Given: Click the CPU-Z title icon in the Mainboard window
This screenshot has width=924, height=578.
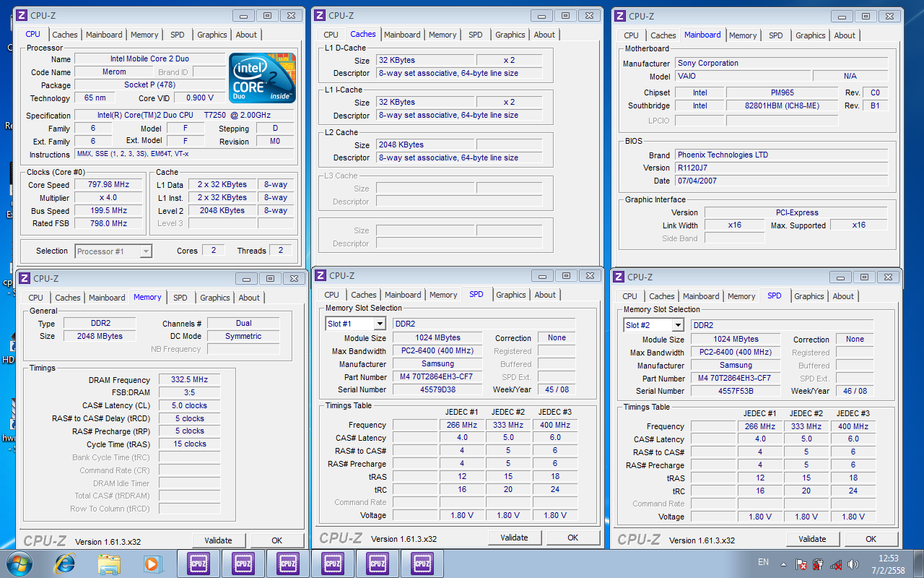Looking at the screenshot, I should [620, 16].
